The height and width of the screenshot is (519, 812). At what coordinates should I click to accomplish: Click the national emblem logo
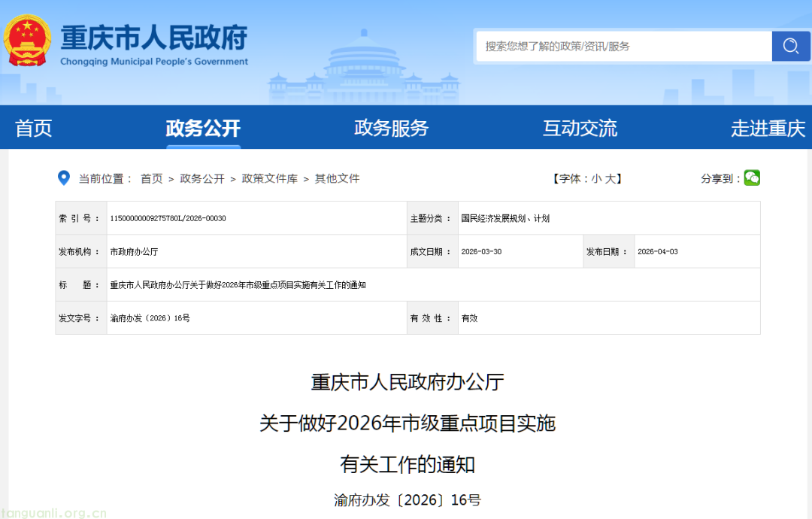pos(28,41)
